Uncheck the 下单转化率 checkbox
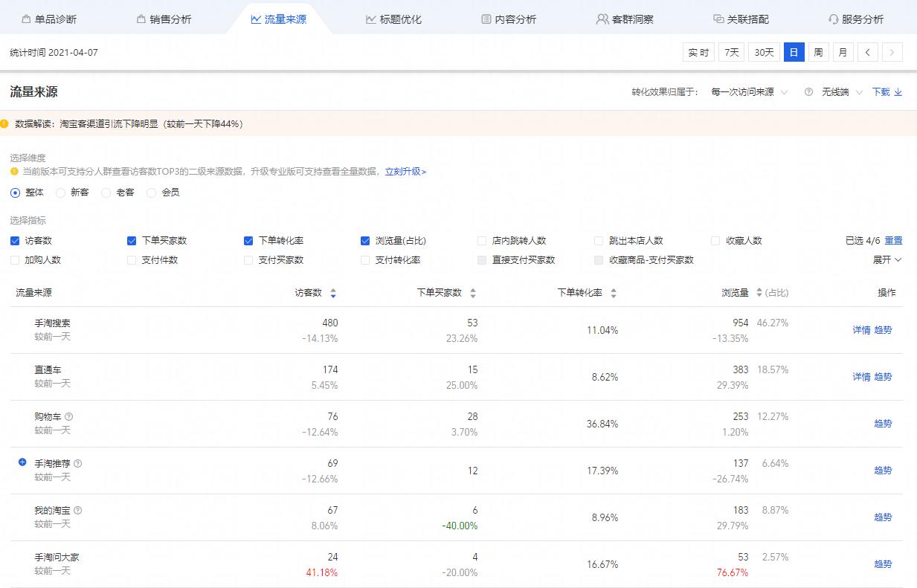This screenshot has height=588, width=917. tap(249, 241)
